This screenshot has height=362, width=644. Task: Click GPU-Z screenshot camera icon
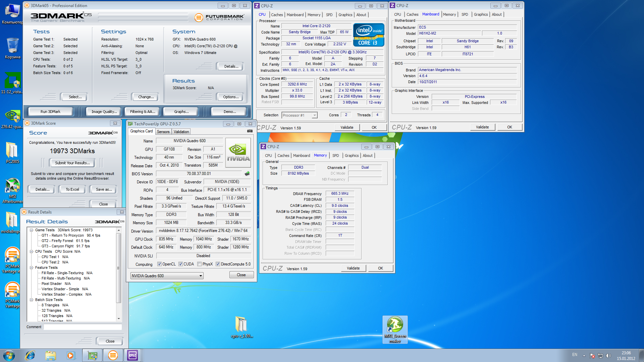[x=250, y=131]
